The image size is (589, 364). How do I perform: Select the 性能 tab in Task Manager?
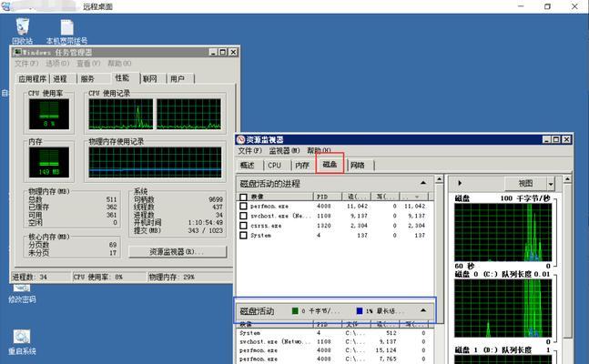tap(123, 77)
